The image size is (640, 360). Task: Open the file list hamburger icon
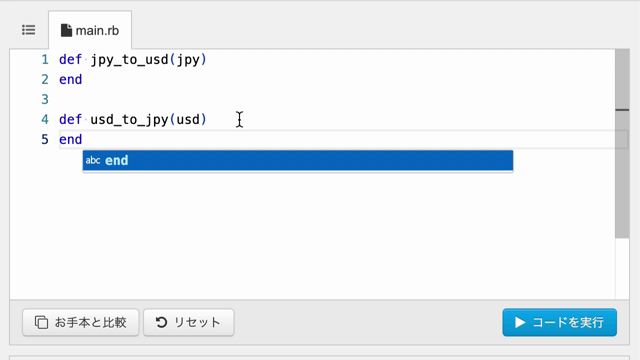(29, 30)
